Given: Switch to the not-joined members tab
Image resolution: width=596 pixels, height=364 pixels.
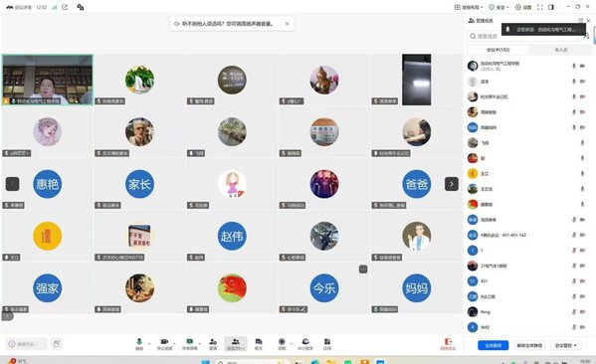Looking at the screenshot, I should coord(560,50).
